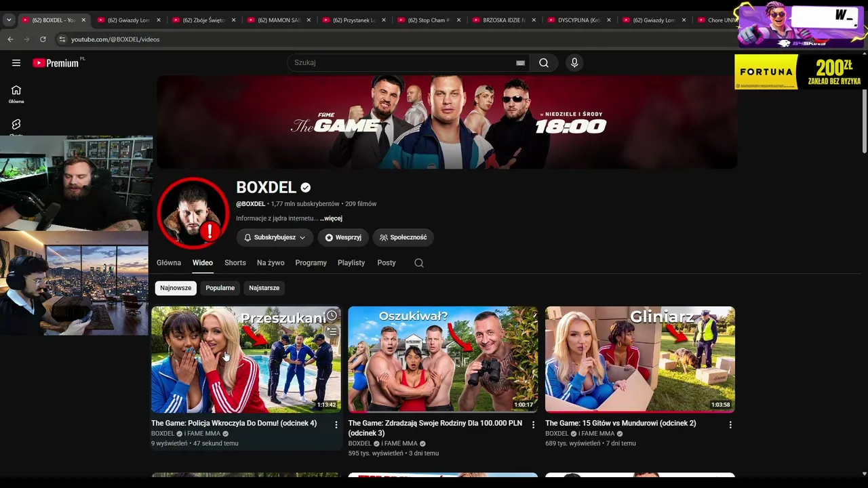The height and width of the screenshot is (488, 868).
Task: Open video title Zdradzają Swoje Rodziny
Action: (435, 428)
